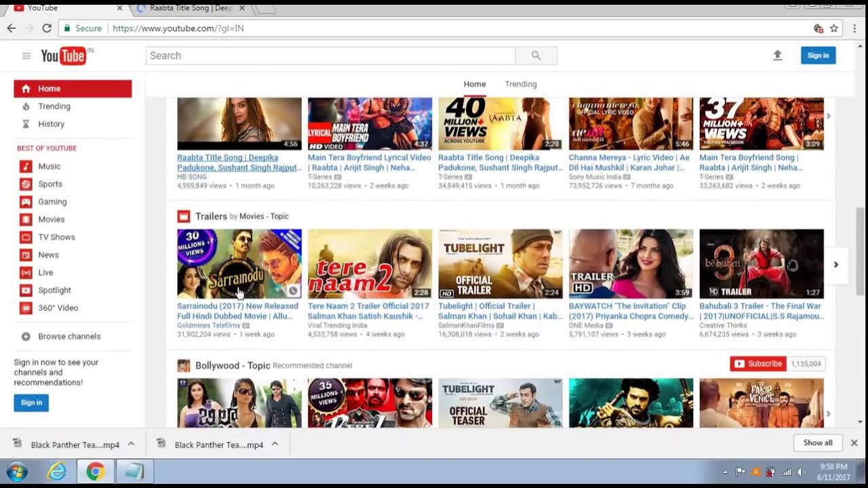Open Tubelight Official Trailer title link
The width and height of the screenshot is (868, 488).
click(x=500, y=311)
